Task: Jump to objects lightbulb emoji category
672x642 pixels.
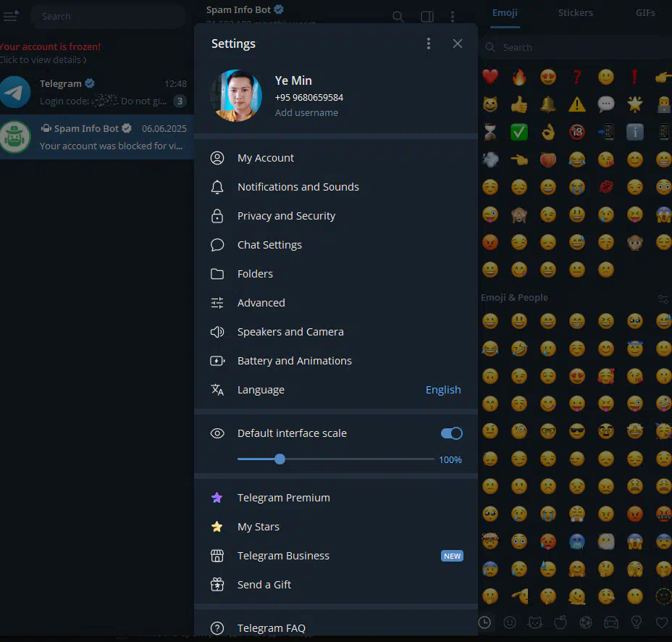Action: [x=637, y=622]
